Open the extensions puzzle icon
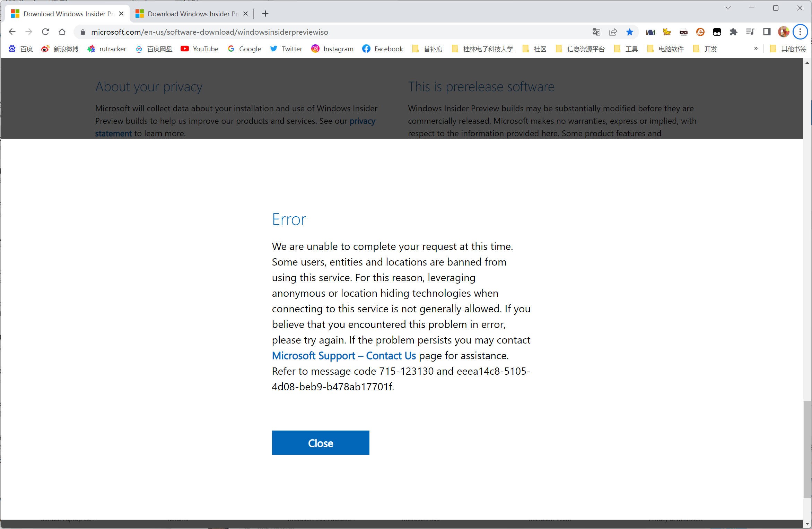 tap(733, 32)
